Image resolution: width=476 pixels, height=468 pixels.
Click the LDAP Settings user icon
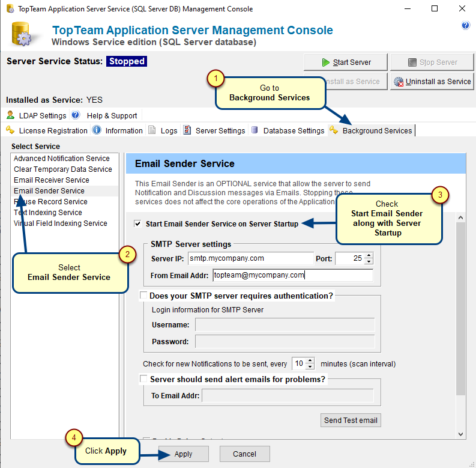[x=10, y=115]
